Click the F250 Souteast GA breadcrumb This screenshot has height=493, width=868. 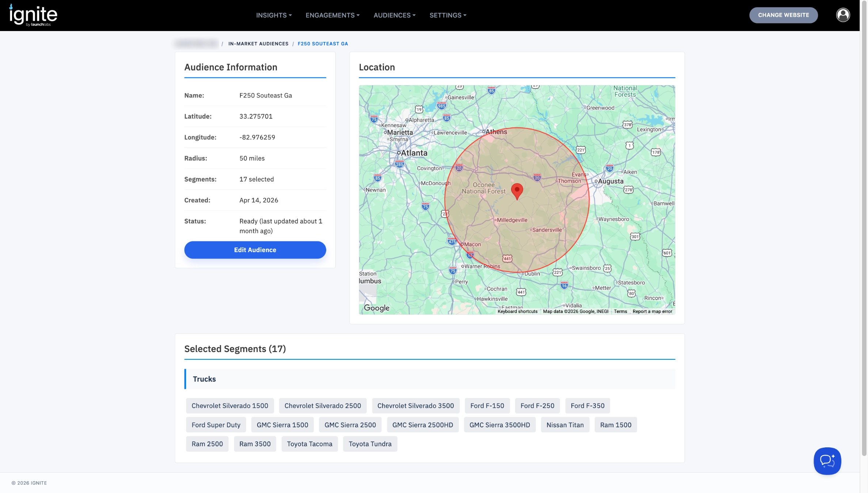323,44
